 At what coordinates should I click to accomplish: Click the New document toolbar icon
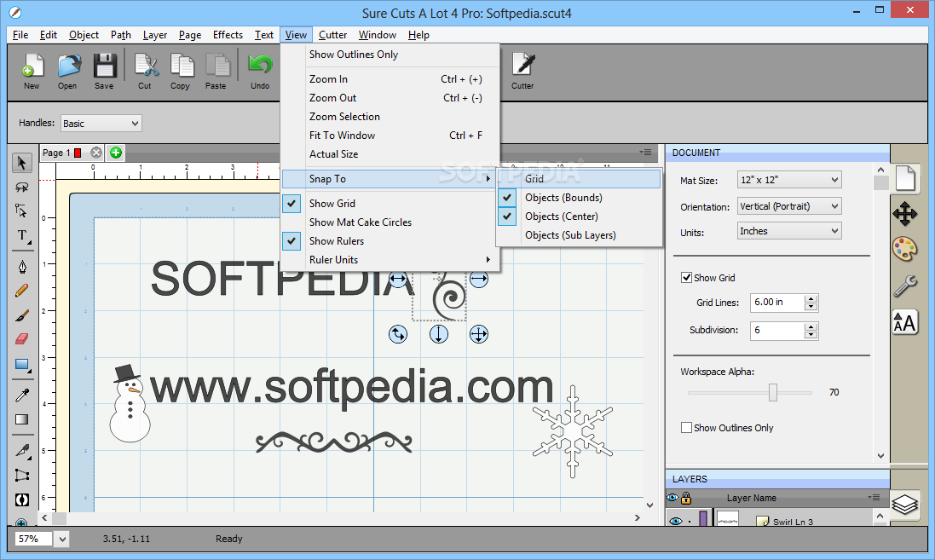(32, 71)
